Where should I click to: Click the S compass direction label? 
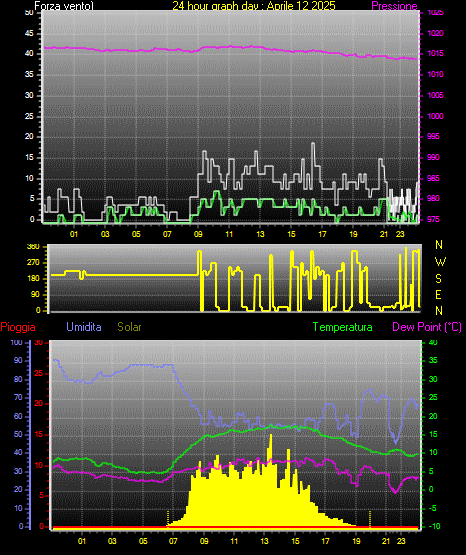[x=438, y=279]
